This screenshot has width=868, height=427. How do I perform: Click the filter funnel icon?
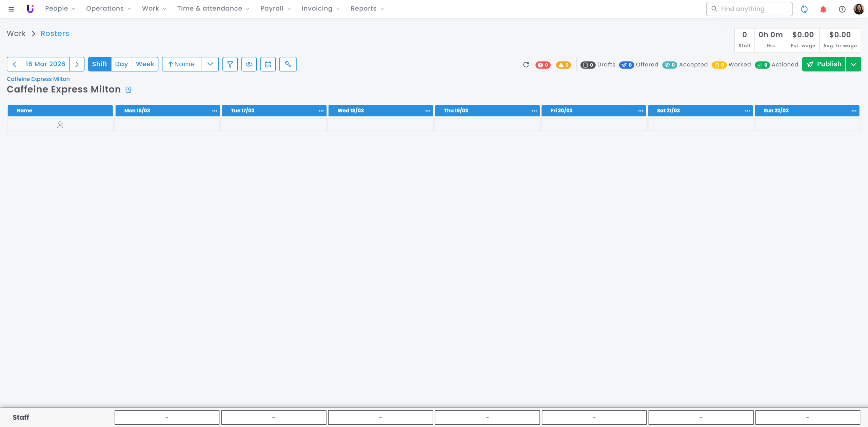click(230, 64)
